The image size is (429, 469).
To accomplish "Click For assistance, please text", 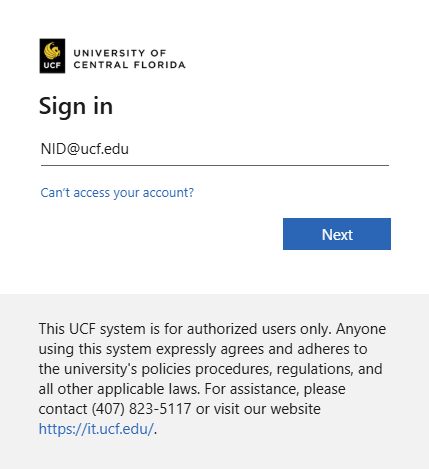I will (275, 389).
